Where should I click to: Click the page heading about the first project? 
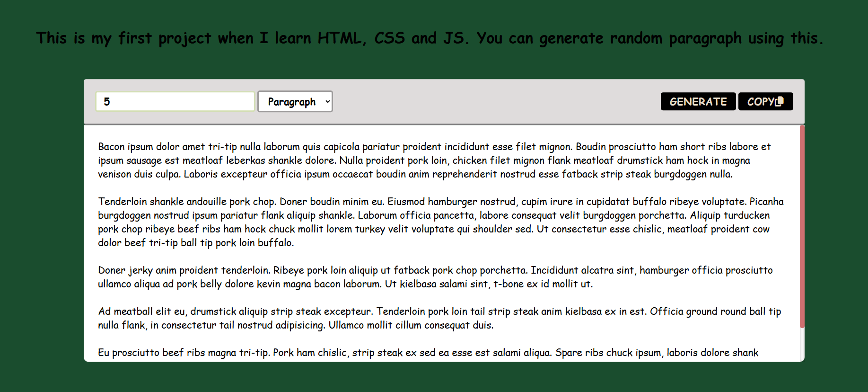click(430, 38)
